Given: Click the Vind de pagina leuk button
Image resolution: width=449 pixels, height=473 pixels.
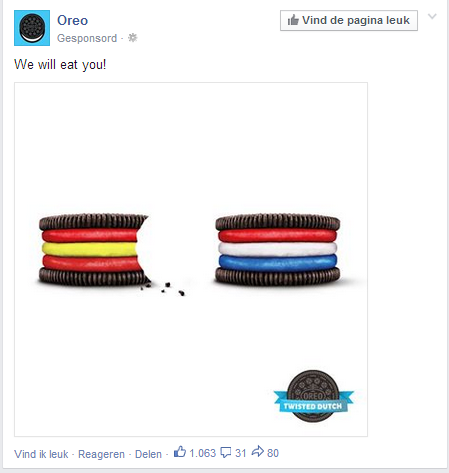Looking at the screenshot, I should click(x=349, y=20).
